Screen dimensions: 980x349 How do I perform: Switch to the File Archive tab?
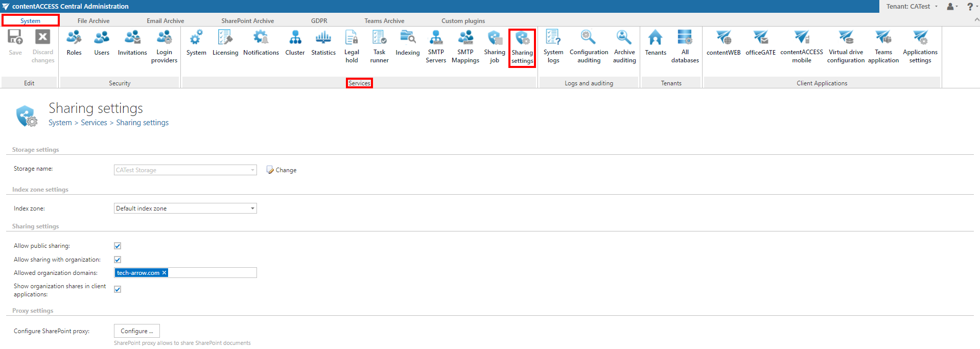tap(94, 21)
